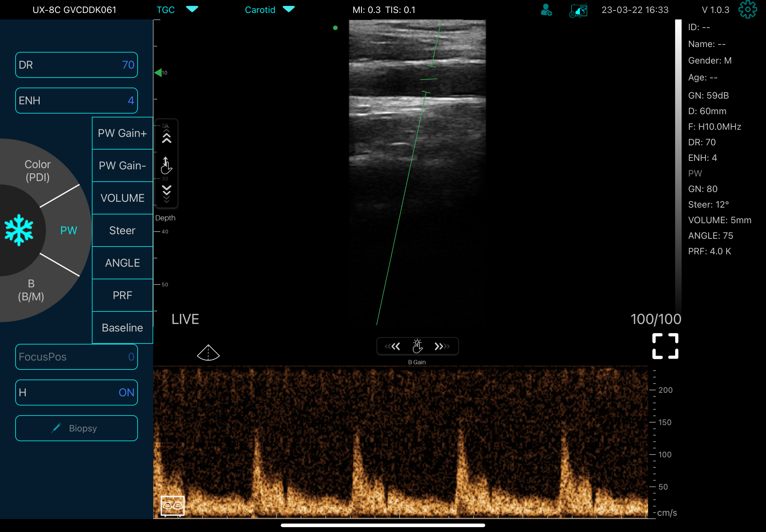Toggle harmonic H ON setting
Viewport: 766px width, 532px height.
click(x=76, y=392)
